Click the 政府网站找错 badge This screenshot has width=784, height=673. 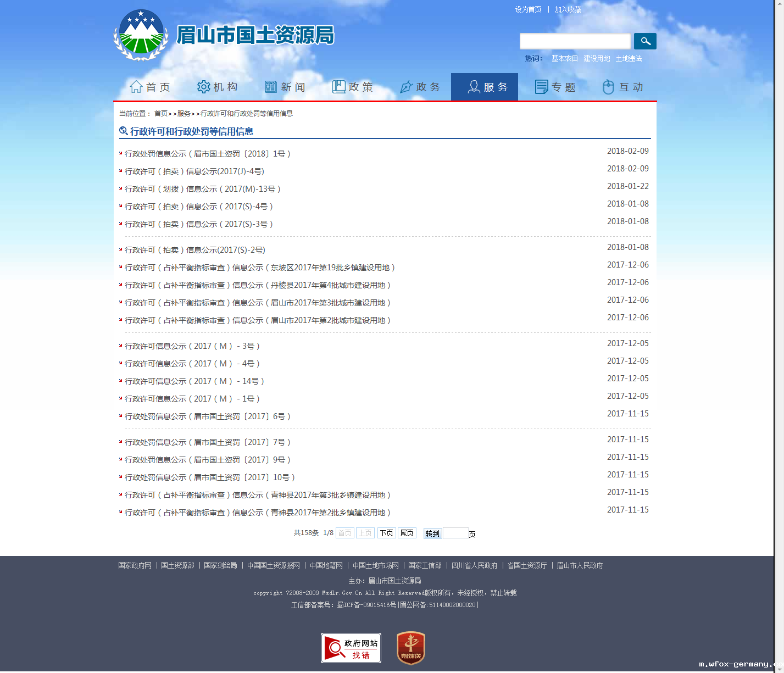[351, 648]
